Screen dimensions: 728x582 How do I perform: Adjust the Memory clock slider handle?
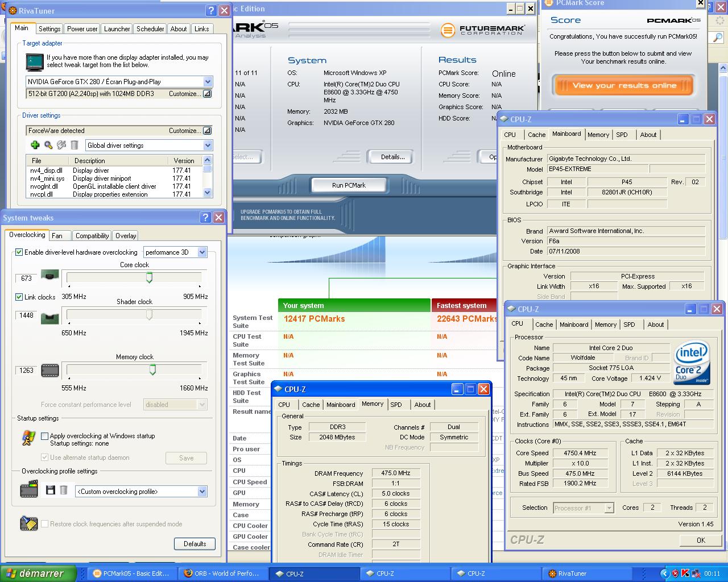coord(152,370)
